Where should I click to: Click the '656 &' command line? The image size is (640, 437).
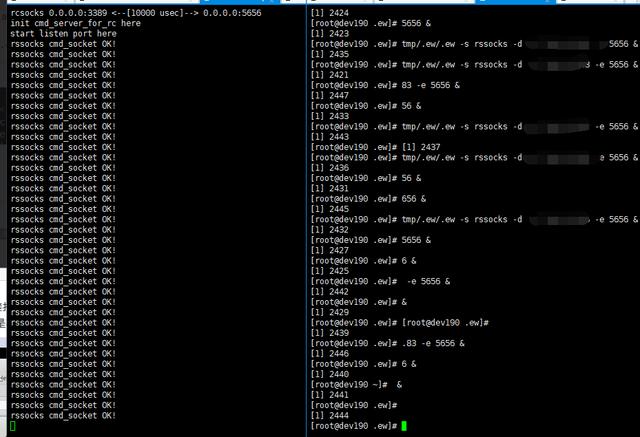(368, 199)
